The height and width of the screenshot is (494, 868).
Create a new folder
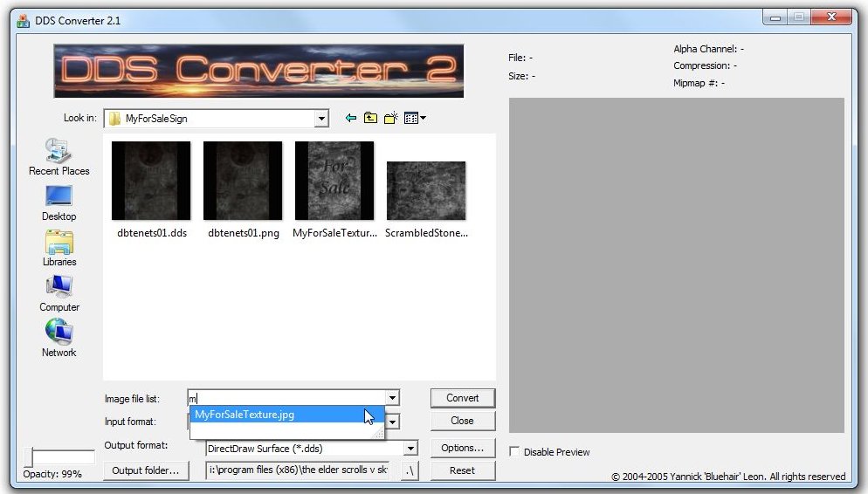coord(391,118)
